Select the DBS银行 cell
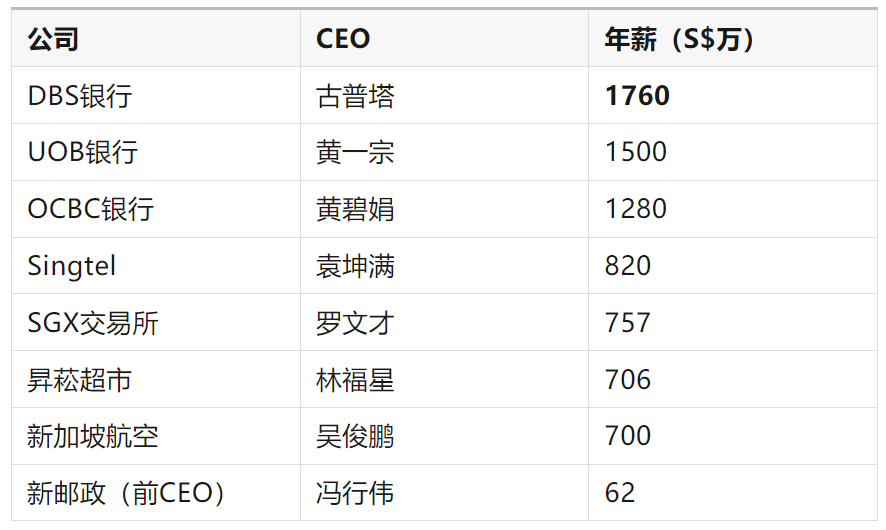Image resolution: width=886 pixels, height=530 pixels. pos(156,95)
